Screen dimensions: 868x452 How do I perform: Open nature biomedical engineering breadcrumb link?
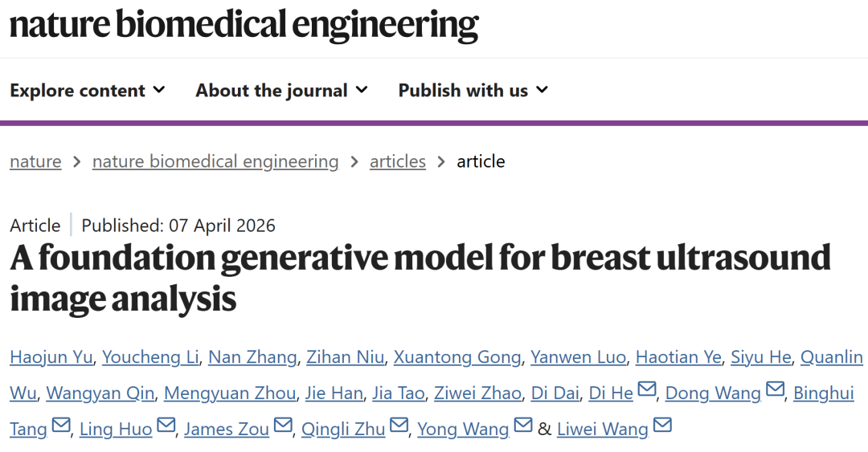pos(215,161)
